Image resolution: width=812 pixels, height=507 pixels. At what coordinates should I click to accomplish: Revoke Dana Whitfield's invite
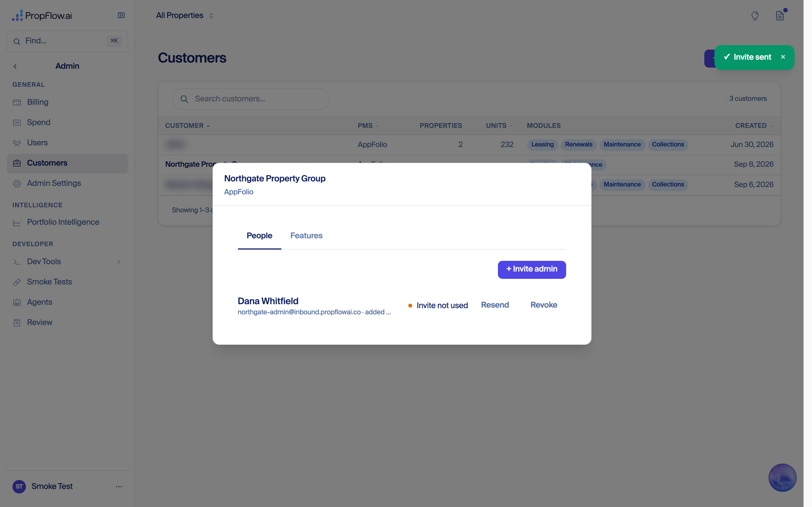[x=544, y=305]
